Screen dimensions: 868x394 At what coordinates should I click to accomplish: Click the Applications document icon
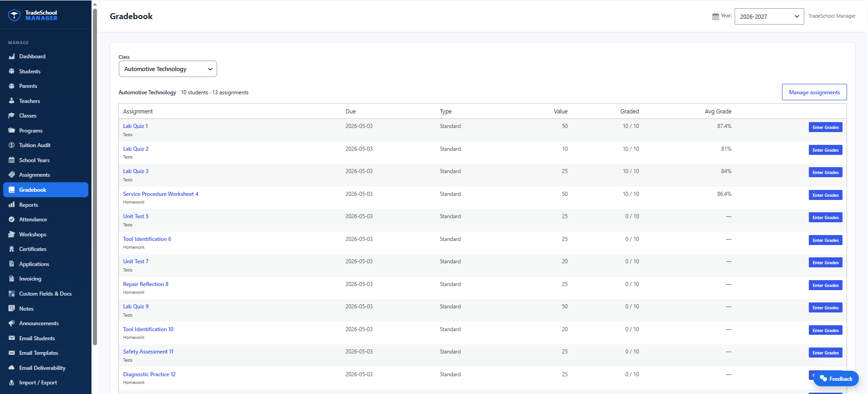tap(12, 264)
